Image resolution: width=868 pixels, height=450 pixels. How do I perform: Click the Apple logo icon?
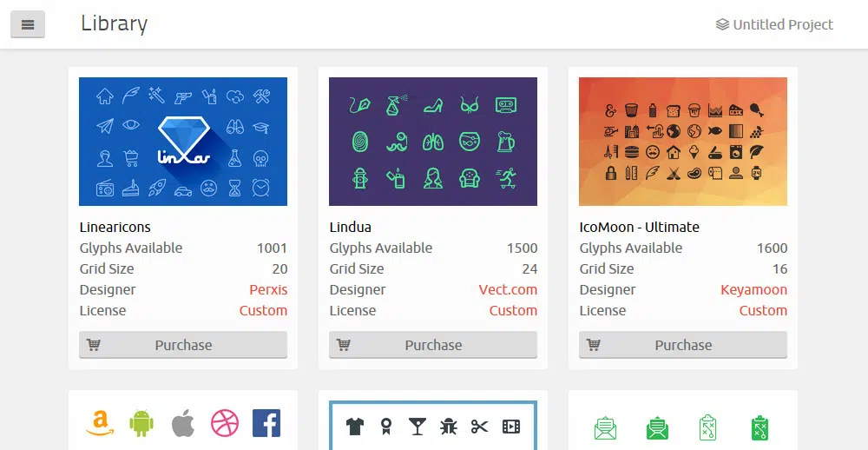pos(182,424)
